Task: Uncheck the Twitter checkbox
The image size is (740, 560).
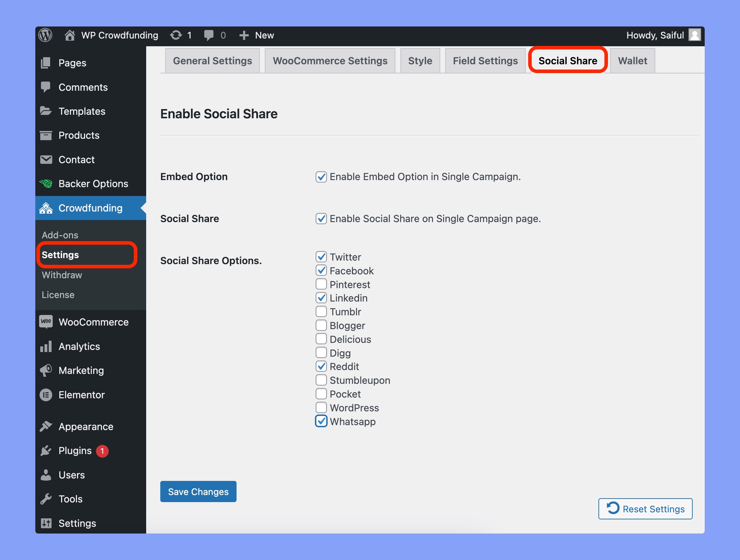Action: [x=321, y=257]
